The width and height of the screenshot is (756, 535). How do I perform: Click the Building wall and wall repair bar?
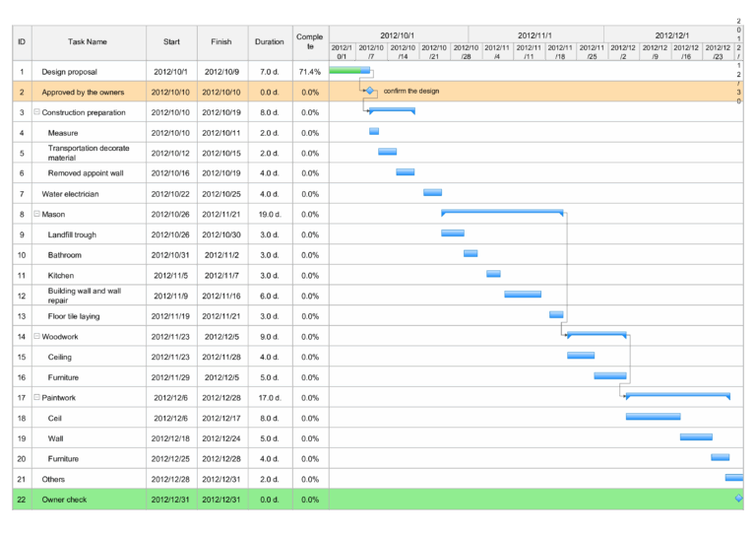(x=523, y=295)
